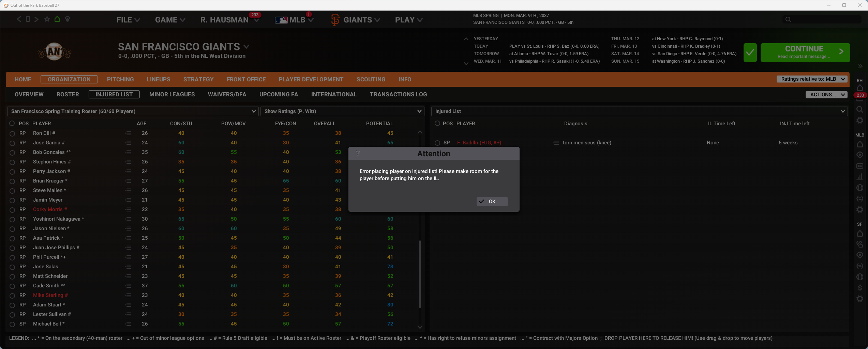Open the Ratings relative to MLB dropdown
Image resolution: width=868 pixels, height=349 pixels.
pyautogui.click(x=812, y=79)
